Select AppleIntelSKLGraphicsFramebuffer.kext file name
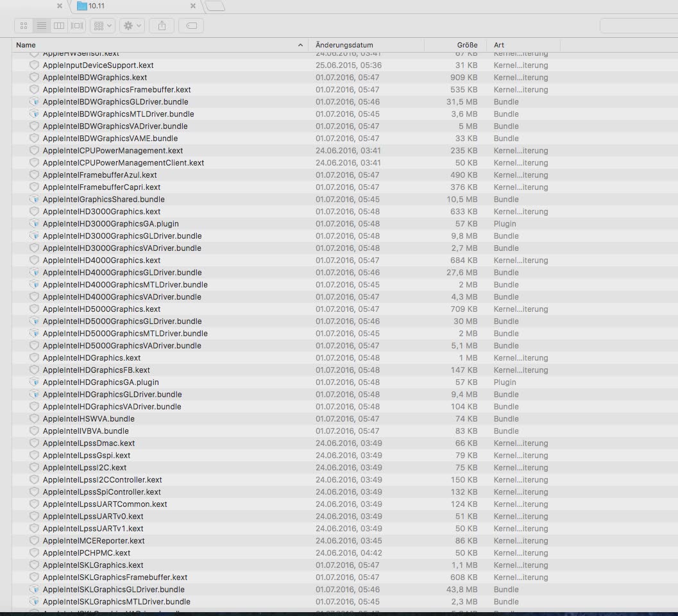The width and height of the screenshot is (678, 616). pos(115,577)
